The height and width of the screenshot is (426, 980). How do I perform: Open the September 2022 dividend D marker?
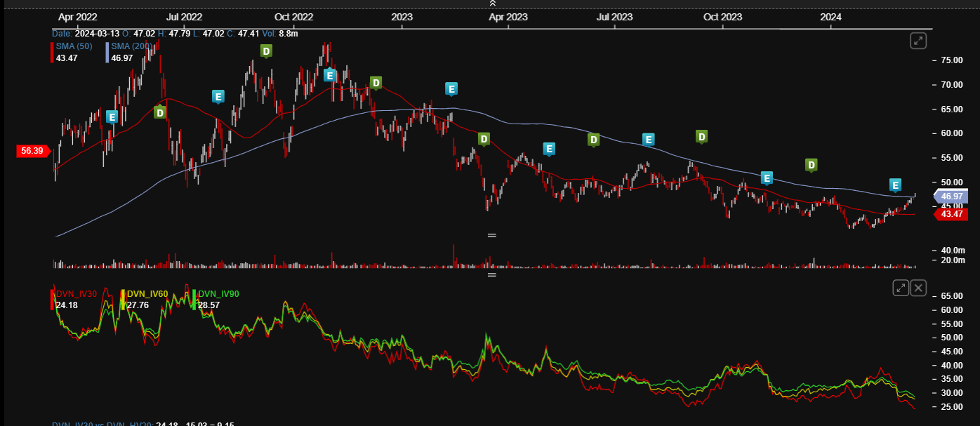point(266,51)
